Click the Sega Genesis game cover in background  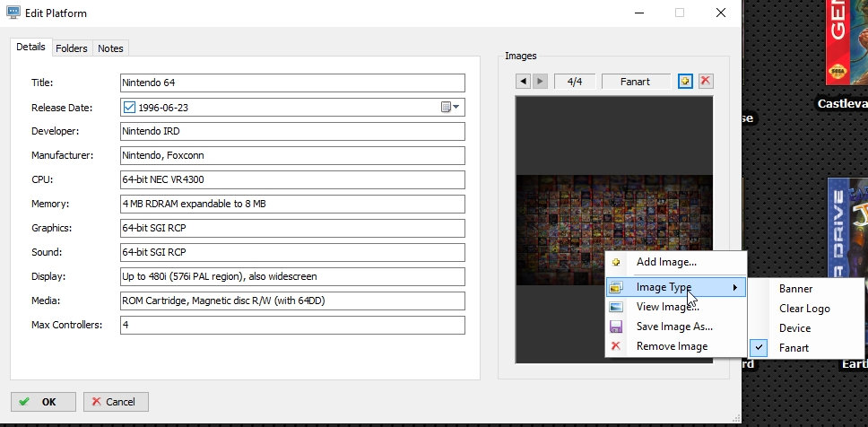[847, 42]
